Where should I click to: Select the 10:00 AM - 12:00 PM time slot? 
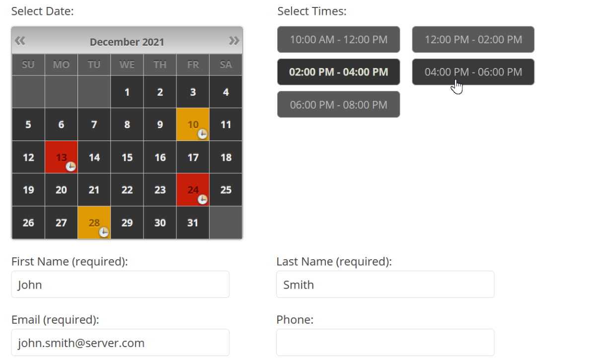pos(338,39)
